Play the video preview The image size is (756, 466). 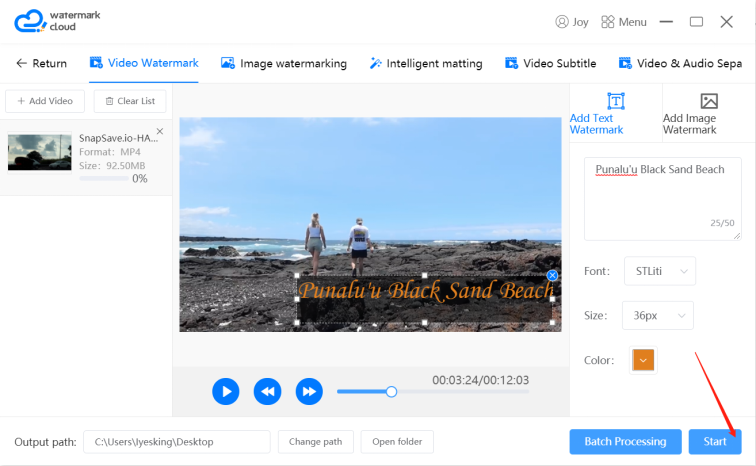[226, 391]
